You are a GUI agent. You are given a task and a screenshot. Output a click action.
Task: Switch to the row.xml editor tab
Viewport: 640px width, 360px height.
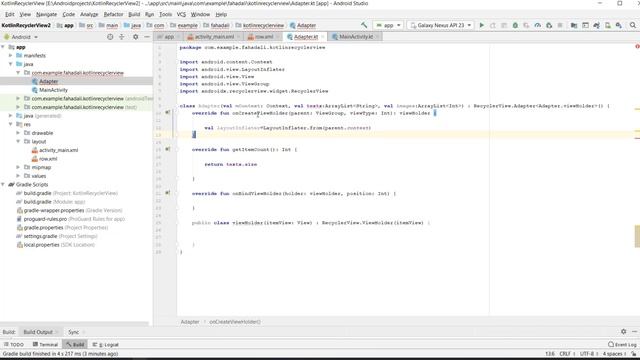[264, 37]
